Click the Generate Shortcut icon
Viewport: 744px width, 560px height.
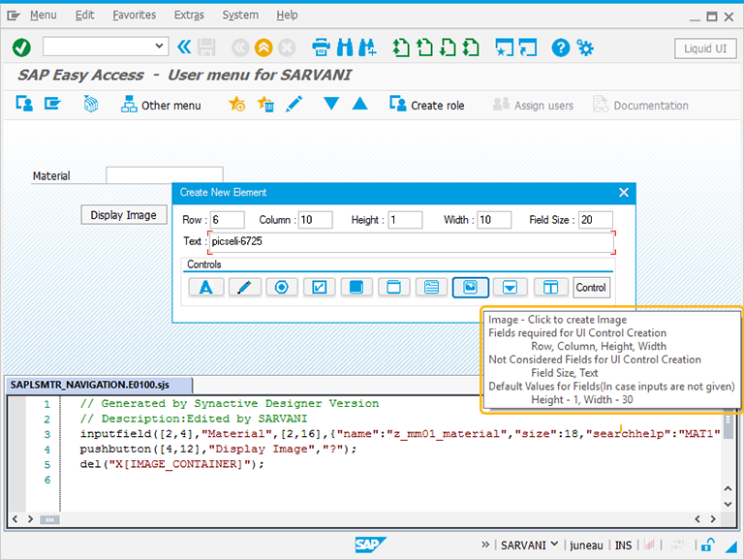pyautogui.click(x=528, y=47)
